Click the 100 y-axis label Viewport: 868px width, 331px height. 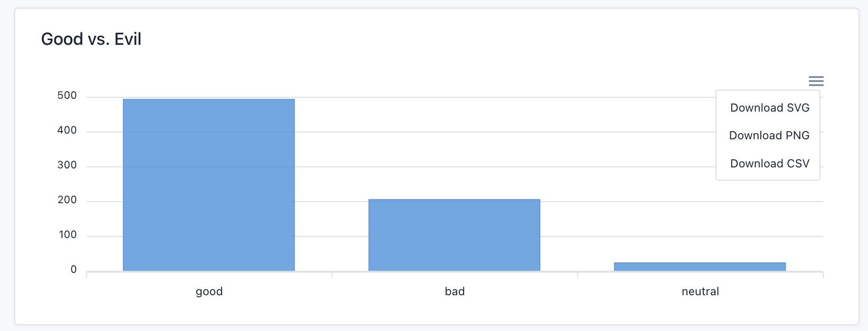pos(68,235)
